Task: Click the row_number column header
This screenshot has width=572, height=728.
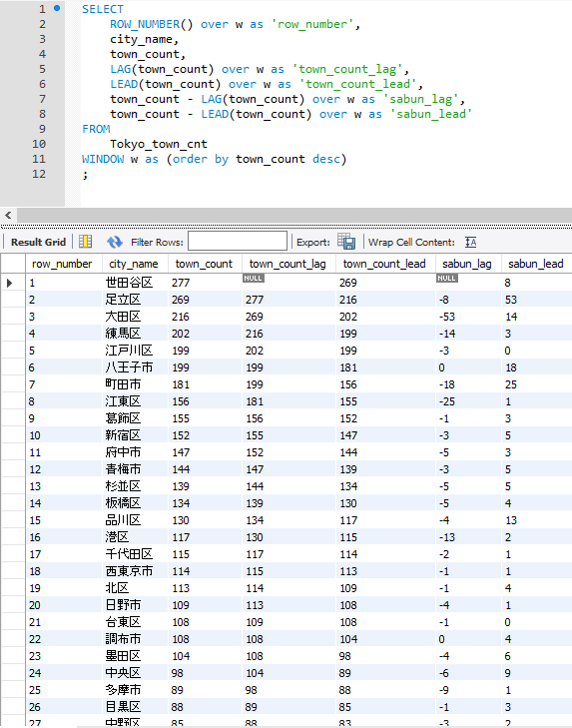Action: click(x=64, y=264)
